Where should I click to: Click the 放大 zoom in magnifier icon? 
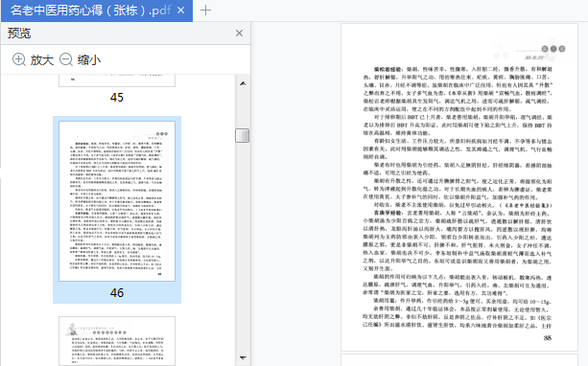point(19,59)
